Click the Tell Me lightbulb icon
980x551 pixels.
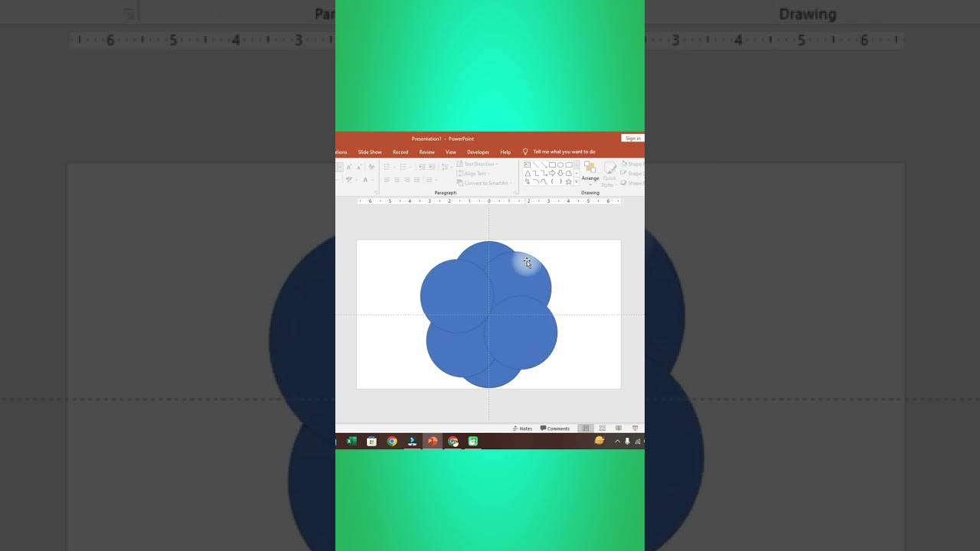click(x=525, y=152)
